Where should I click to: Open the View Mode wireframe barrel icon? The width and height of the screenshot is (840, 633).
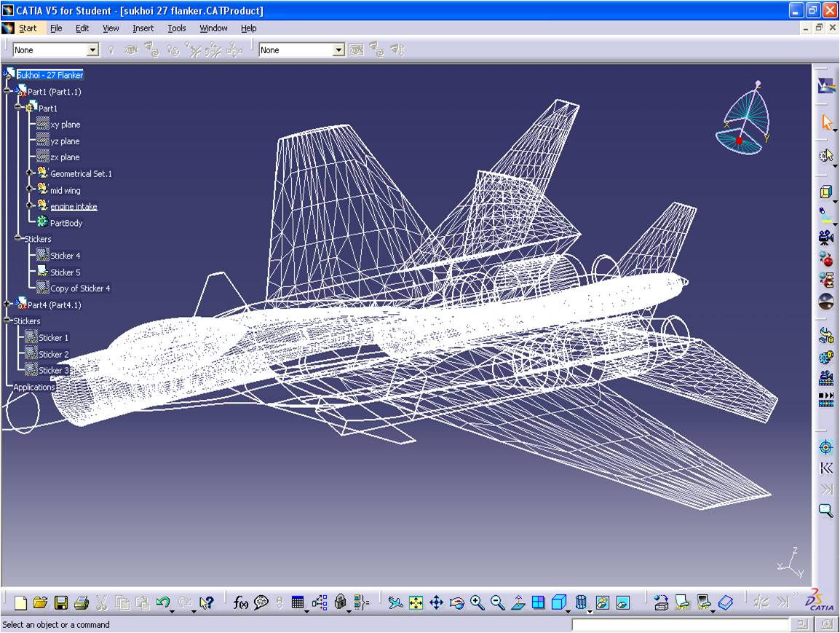pos(582,602)
